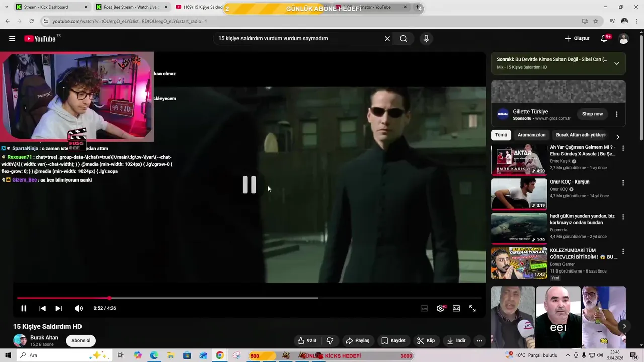644x362 pixels.
Task: Run the search with the magnifier button
Action: [404, 39]
